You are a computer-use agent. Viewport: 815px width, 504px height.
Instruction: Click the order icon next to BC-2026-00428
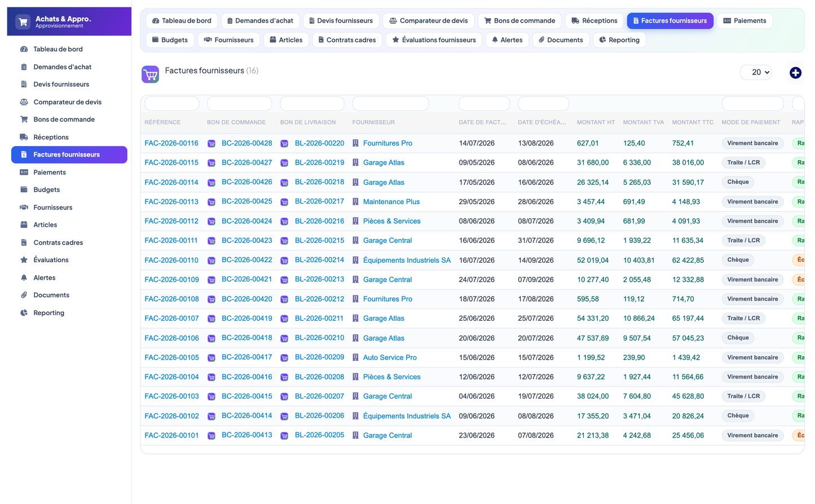click(x=212, y=144)
